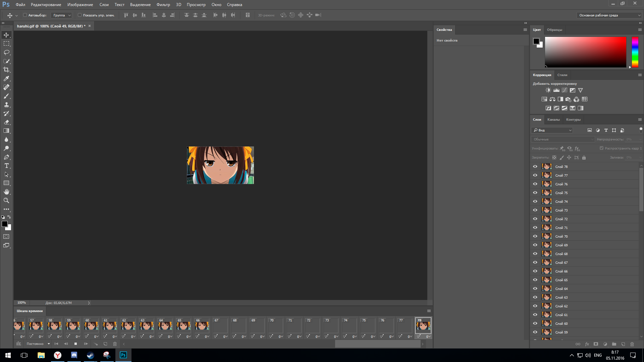Open the timeline panel options menu
Screen dimensions: 644x362
tap(429, 311)
